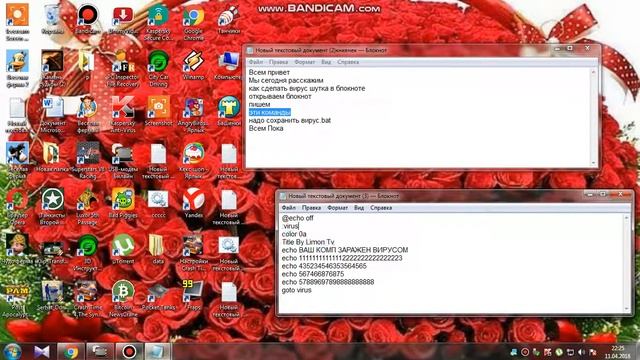Click the line 'Title By Limon Tv'
Image resolution: width=640 pixels, height=360 pixels.
pos(308,242)
